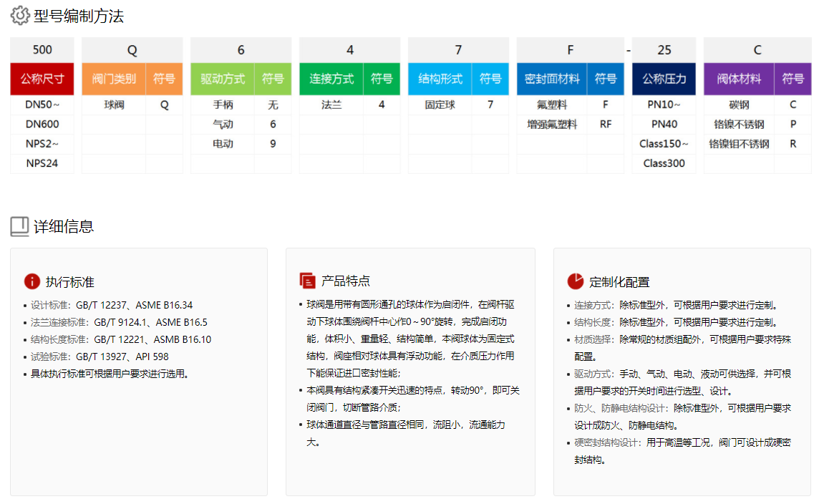Select the 固定球 structure form cell
Screen dimensions: 819x504
tap(441, 103)
